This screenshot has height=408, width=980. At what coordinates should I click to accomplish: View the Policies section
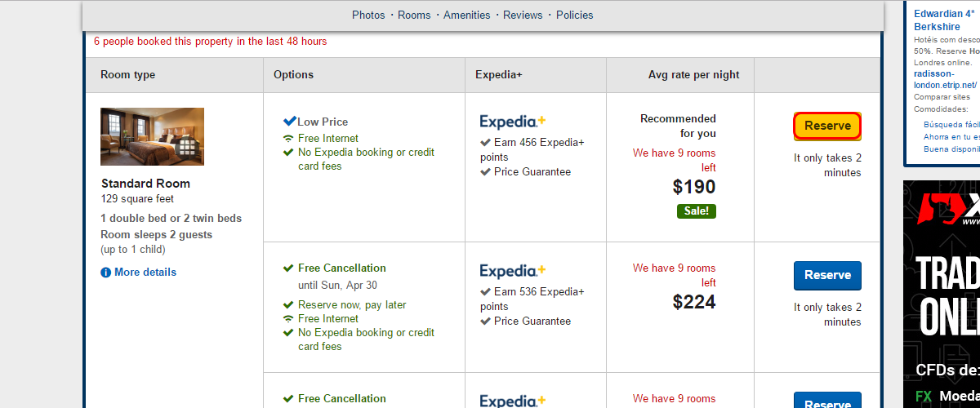(x=575, y=16)
